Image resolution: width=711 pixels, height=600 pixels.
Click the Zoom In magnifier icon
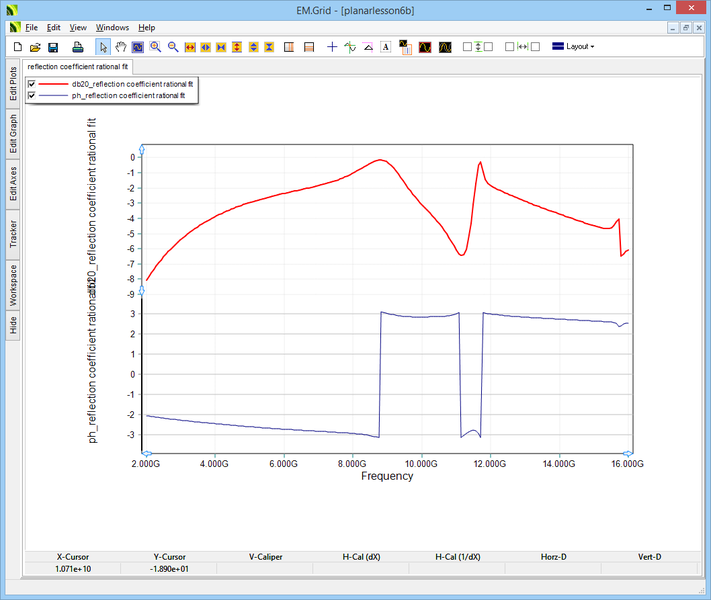point(156,47)
